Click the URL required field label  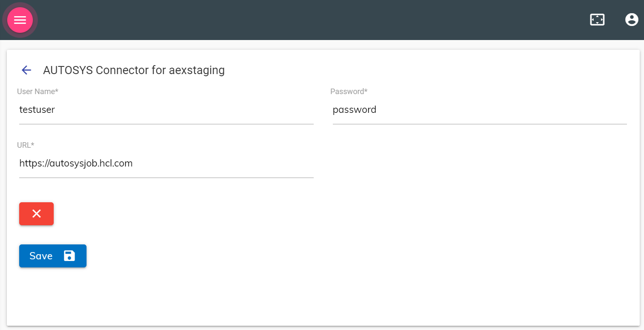(25, 145)
